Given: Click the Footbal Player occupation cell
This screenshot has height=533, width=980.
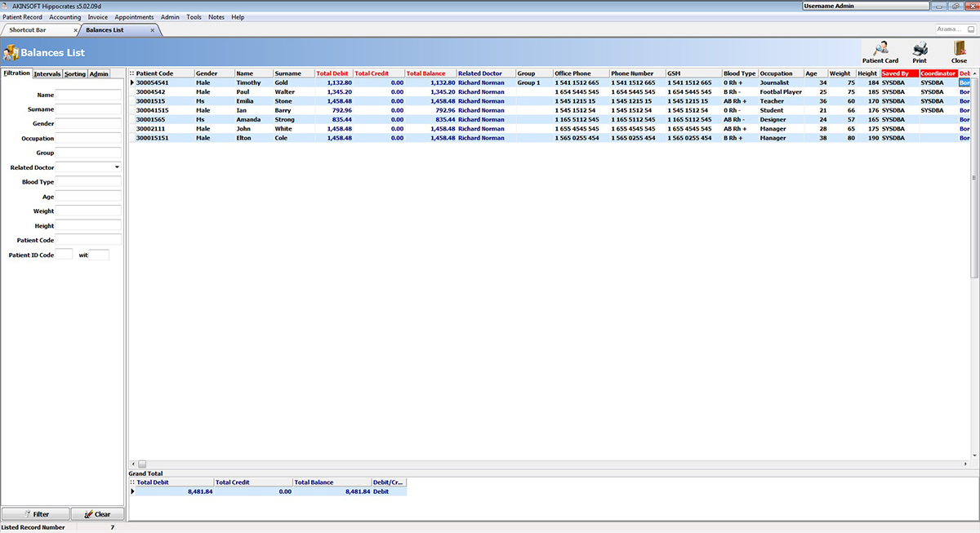Looking at the screenshot, I should 782,92.
